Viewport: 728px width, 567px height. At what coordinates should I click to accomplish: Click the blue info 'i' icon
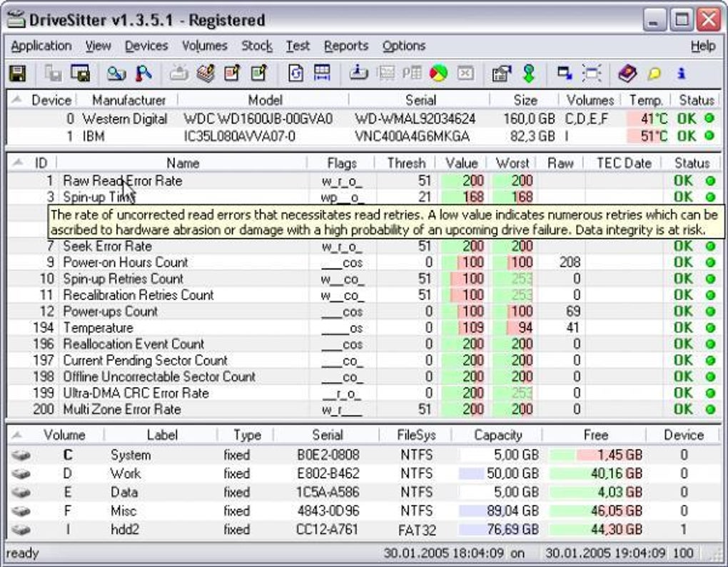(681, 74)
